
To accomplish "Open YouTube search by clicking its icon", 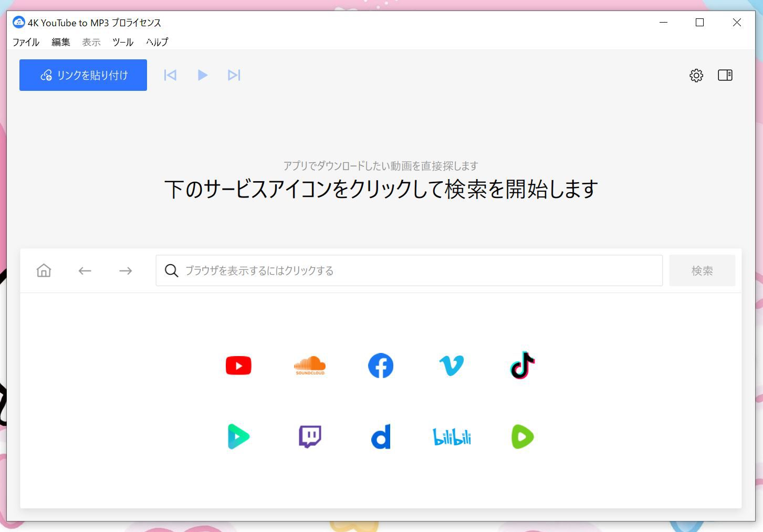I will (238, 366).
